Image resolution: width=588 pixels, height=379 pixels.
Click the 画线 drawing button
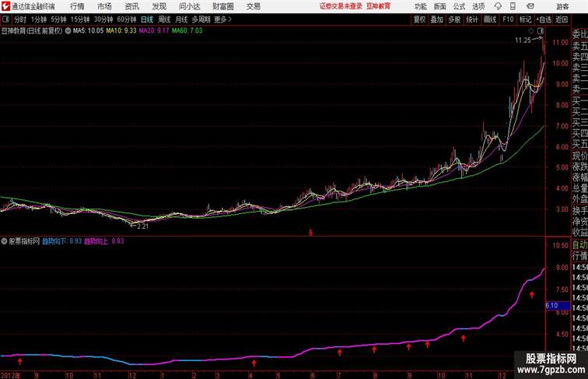[x=490, y=19]
